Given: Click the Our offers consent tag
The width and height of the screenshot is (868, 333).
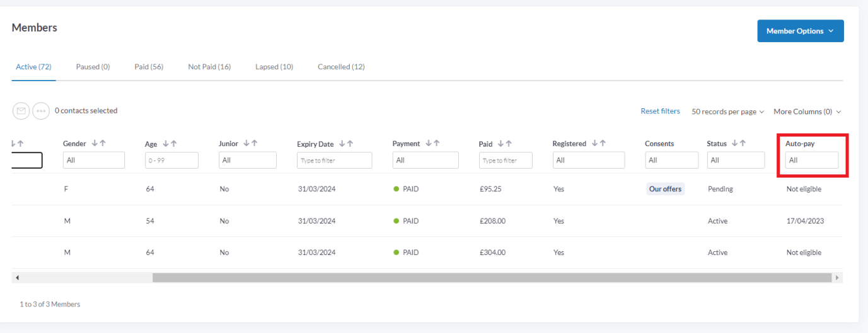Looking at the screenshot, I should click(665, 189).
